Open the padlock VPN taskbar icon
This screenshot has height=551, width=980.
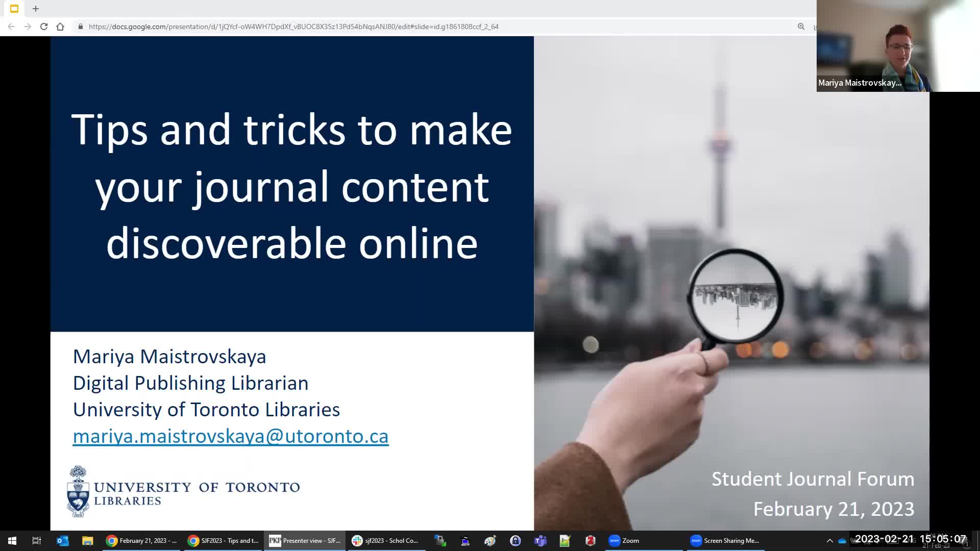515,541
